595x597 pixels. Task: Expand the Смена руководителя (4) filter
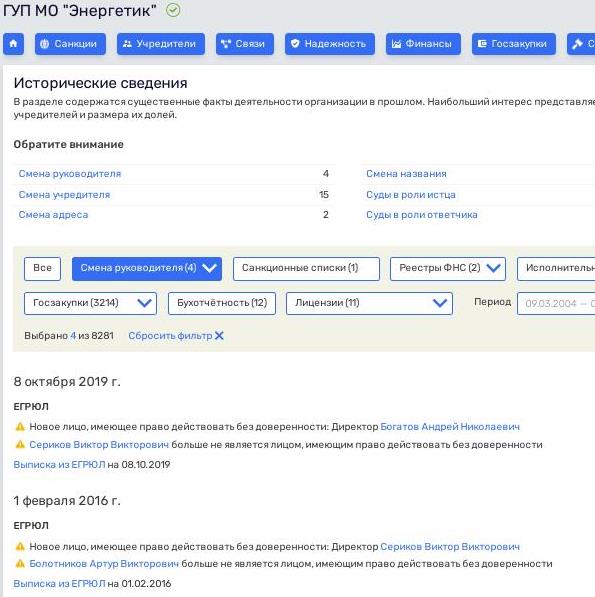click(x=147, y=269)
